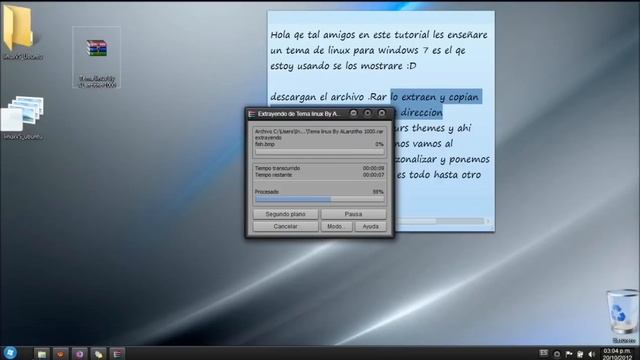Click the current file progress bar
The image size is (640, 360).
pyautogui.click(x=319, y=151)
